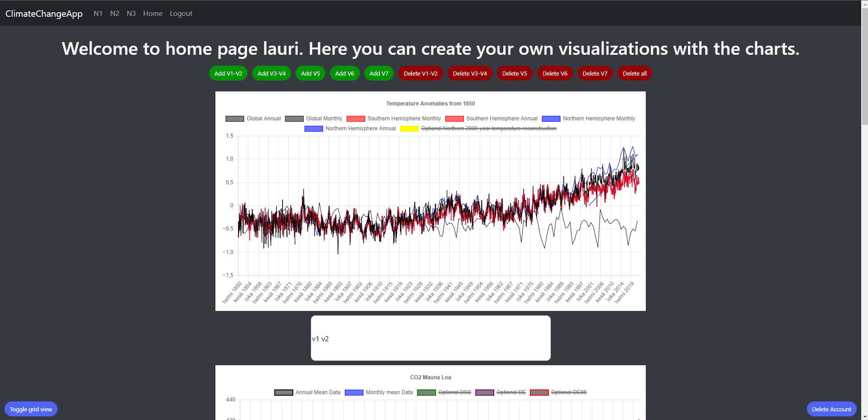Delete the V1-V2 visualization
The width and height of the screenshot is (868, 420).
420,73
